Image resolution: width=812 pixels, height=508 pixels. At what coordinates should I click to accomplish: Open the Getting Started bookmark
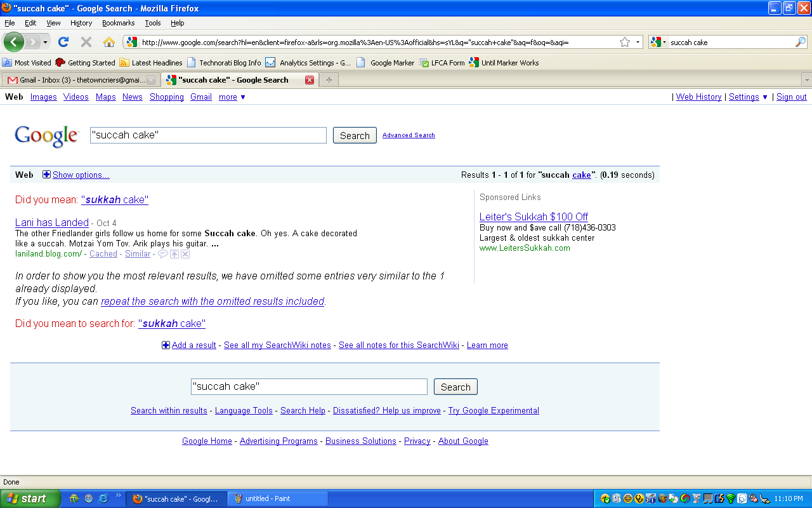[85, 63]
